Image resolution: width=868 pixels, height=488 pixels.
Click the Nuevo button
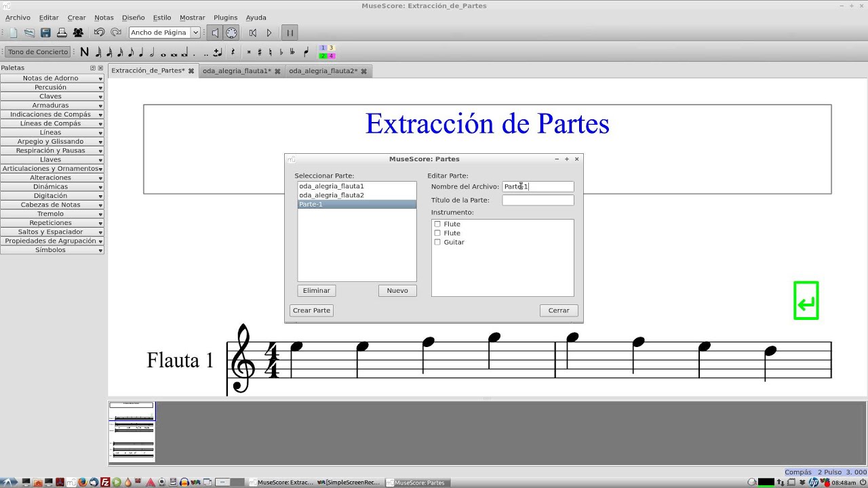397,291
